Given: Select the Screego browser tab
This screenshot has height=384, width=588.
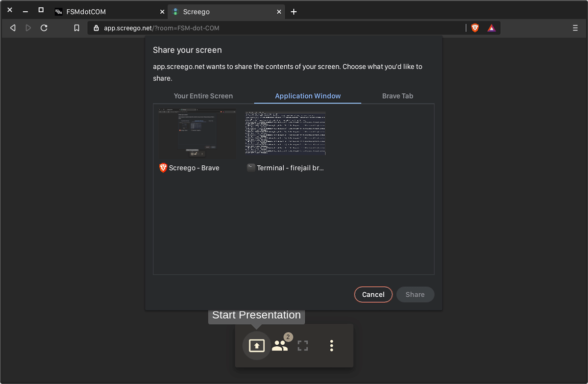Looking at the screenshot, I should click(x=227, y=12).
